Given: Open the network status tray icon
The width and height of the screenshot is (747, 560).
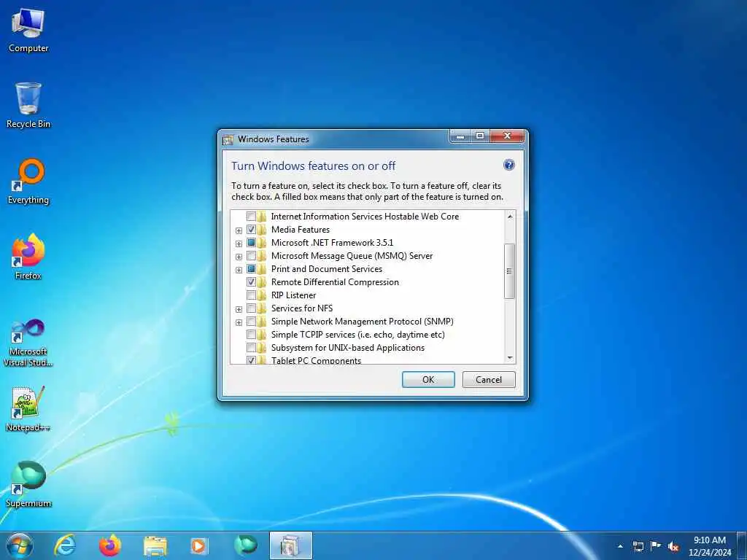Looking at the screenshot, I should [638, 546].
